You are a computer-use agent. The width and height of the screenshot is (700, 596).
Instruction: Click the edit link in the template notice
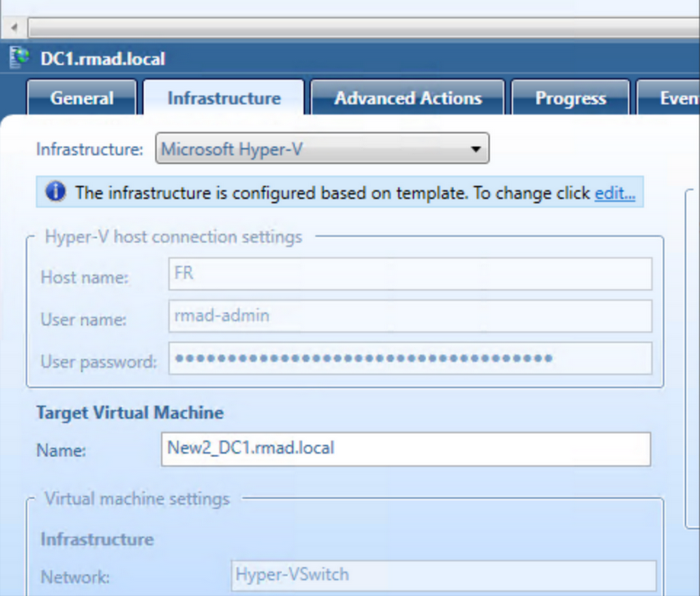tap(615, 193)
